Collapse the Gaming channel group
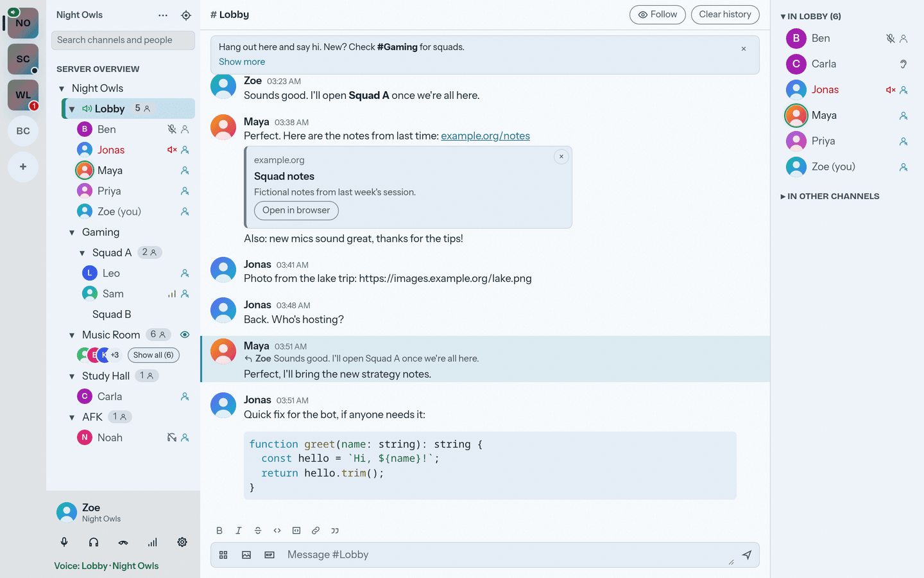924x578 pixels. click(72, 232)
